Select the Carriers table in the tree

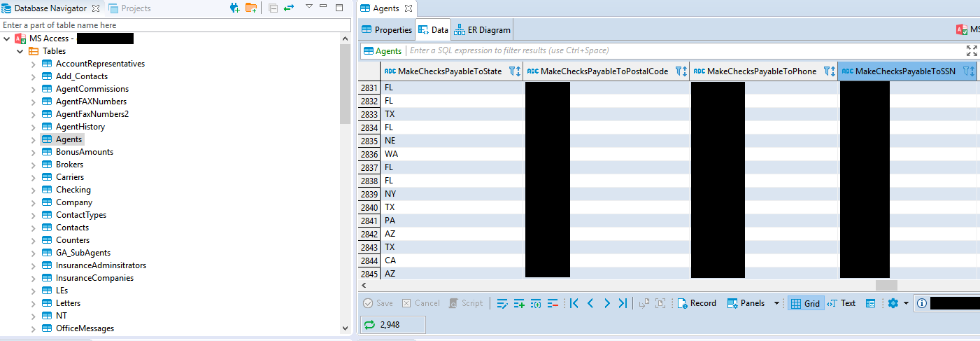tap(69, 177)
